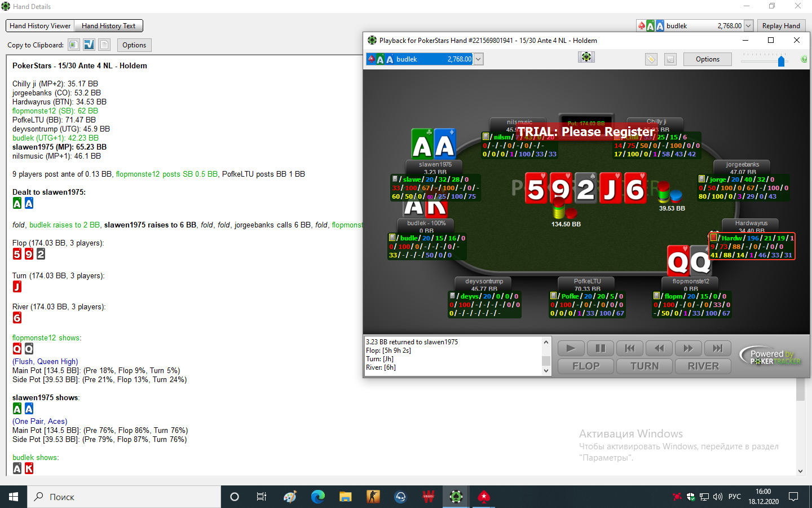812x508 pixels.
Task: Click 'slawen1975 shows:' text in hand history
Action: click(46, 397)
